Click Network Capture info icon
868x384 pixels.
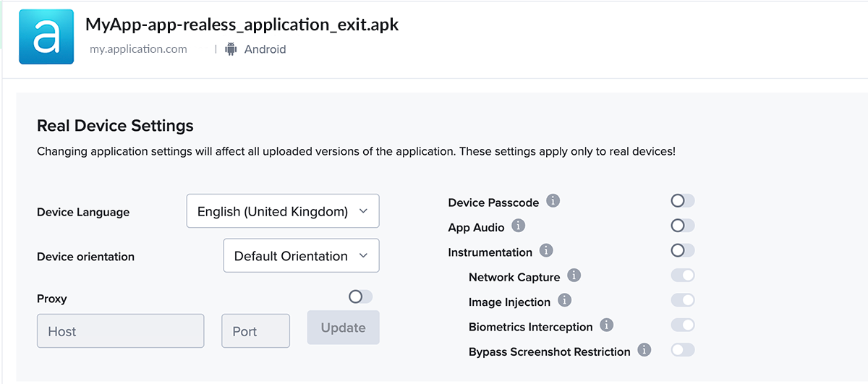tap(574, 276)
